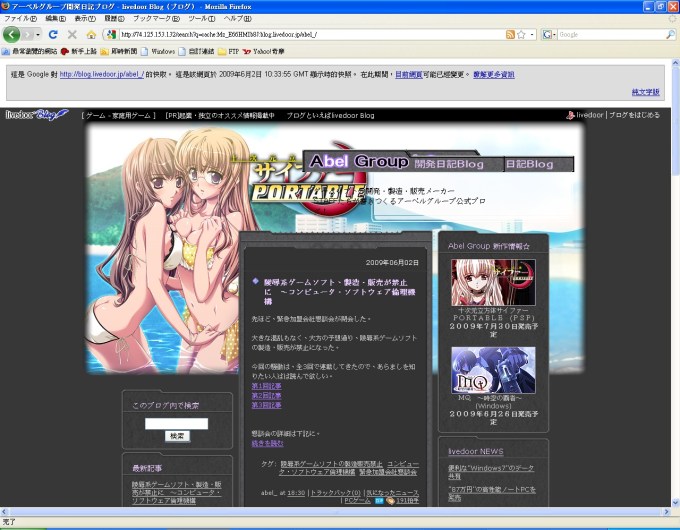
Task: Click the Forward navigation arrow
Action: [x=28, y=34]
